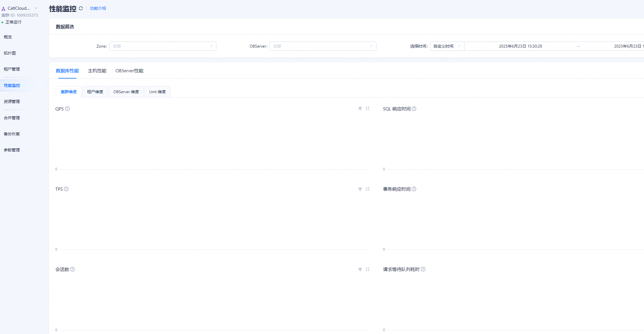This screenshot has height=334, width=644.
Task: Switch to 租户维度 tab
Action: (x=95, y=92)
